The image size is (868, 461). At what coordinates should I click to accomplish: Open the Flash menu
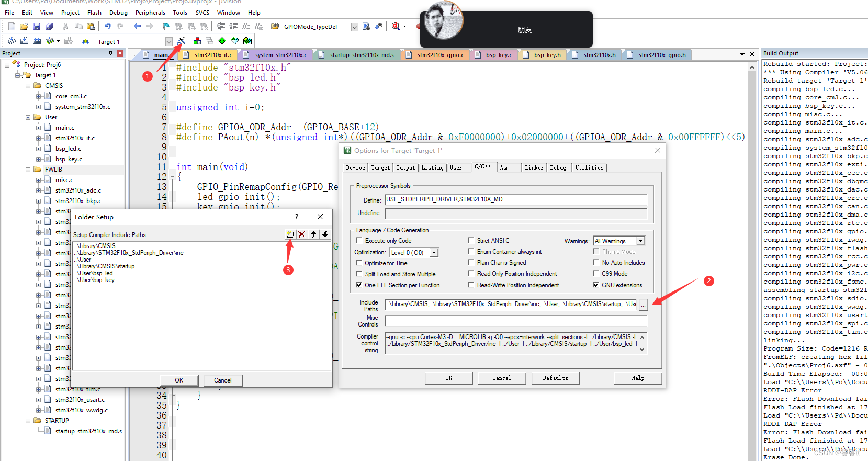click(95, 13)
